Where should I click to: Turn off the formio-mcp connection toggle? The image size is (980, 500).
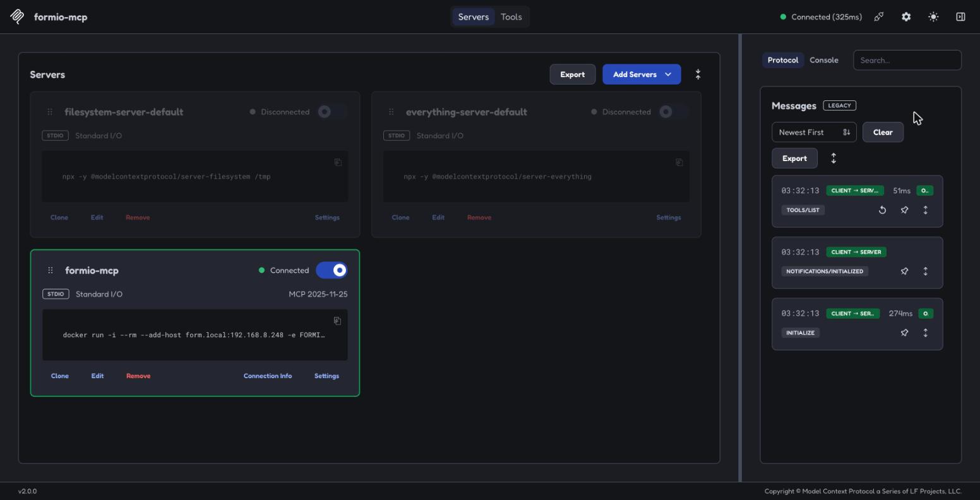pos(332,270)
